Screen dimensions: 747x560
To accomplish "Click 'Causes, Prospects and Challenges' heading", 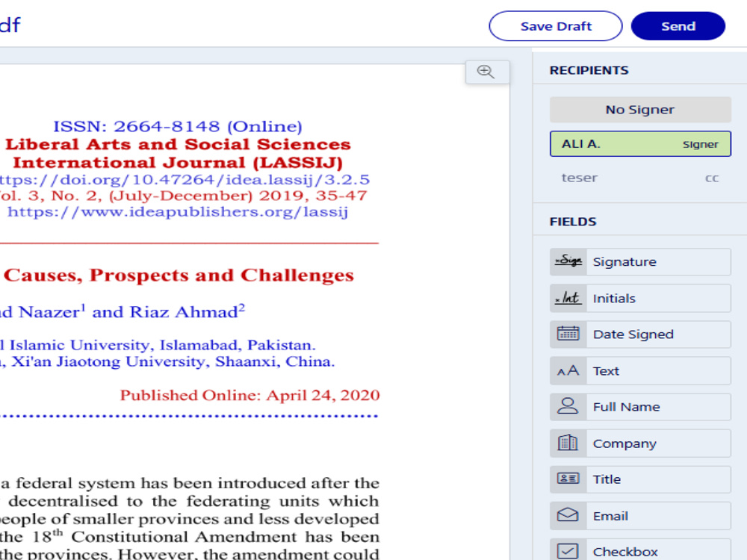I will pyautogui.click(x=179, y=276).
